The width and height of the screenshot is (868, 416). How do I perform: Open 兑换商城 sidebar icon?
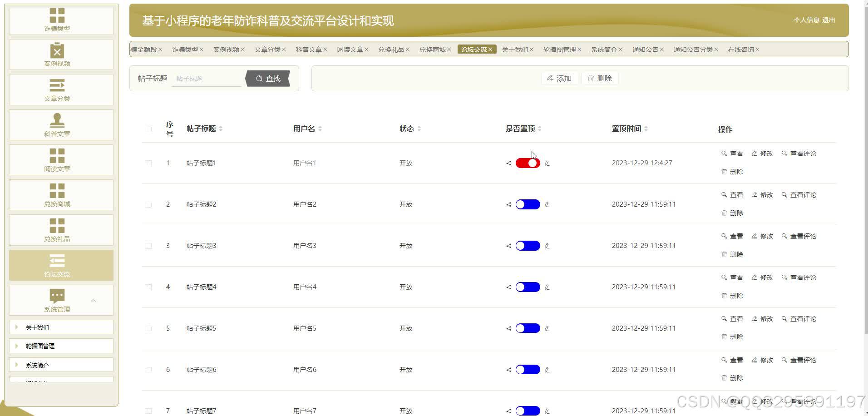point(57,191)
